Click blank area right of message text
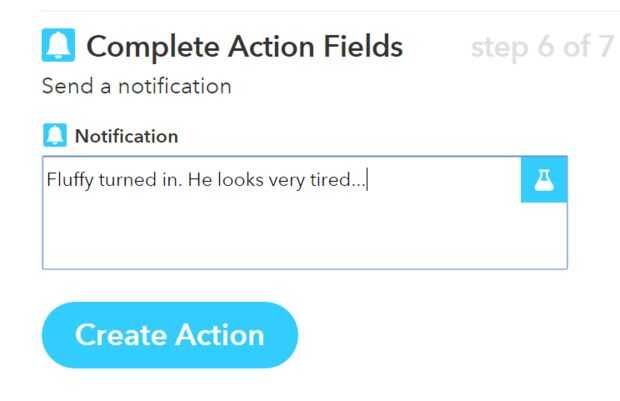 click(x=445, y=181)
